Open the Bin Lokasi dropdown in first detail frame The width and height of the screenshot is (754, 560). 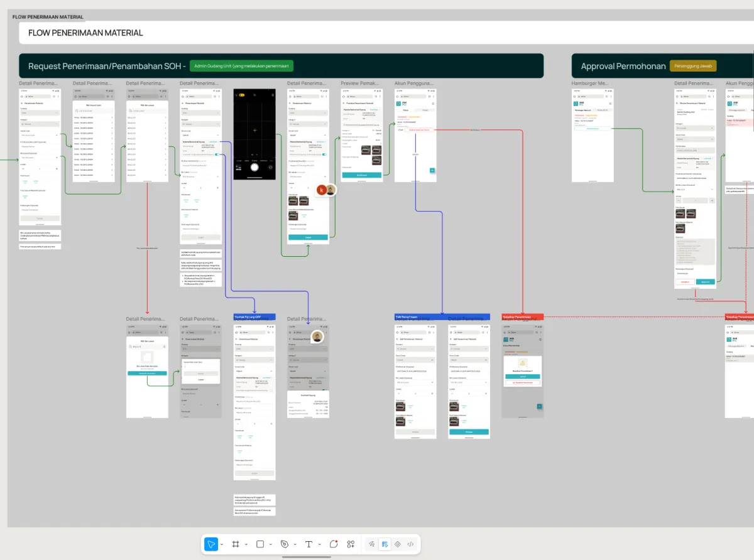click(x=40, y=158)
